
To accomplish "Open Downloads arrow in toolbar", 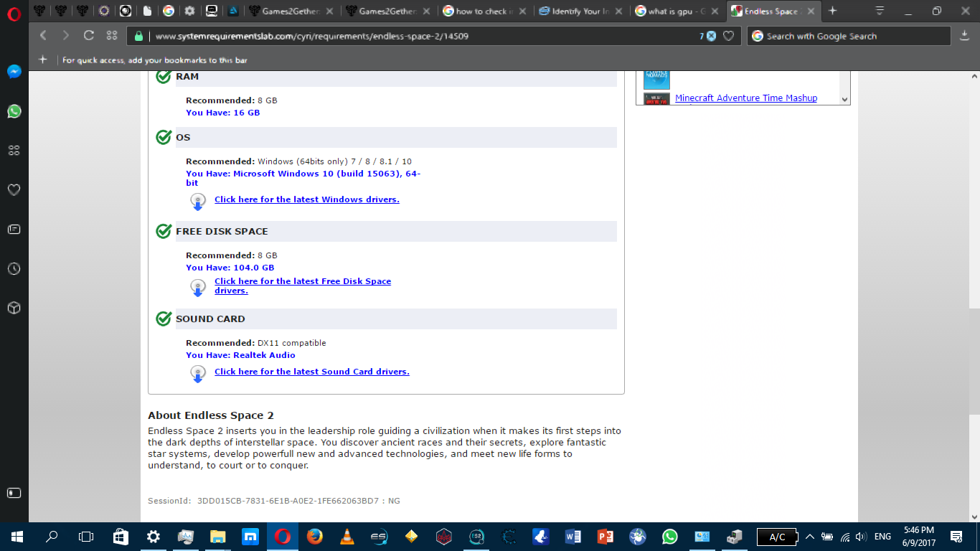I will (x=965, y=36).
